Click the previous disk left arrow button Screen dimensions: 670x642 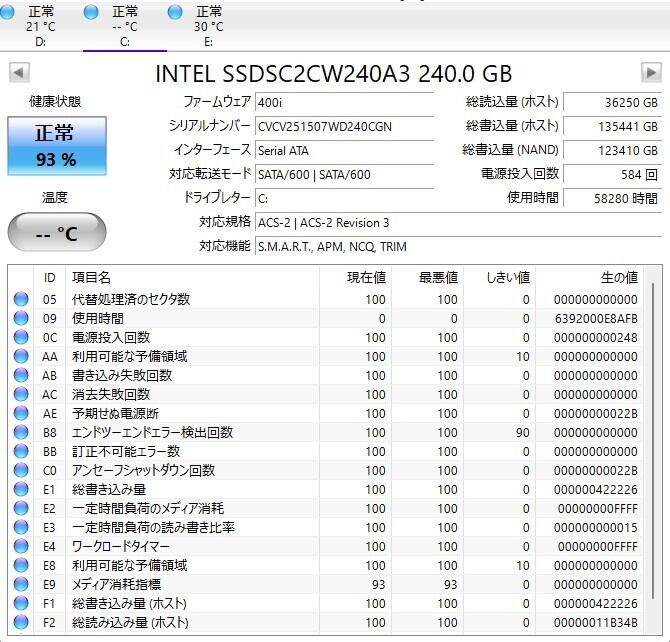tap(19, 73)
